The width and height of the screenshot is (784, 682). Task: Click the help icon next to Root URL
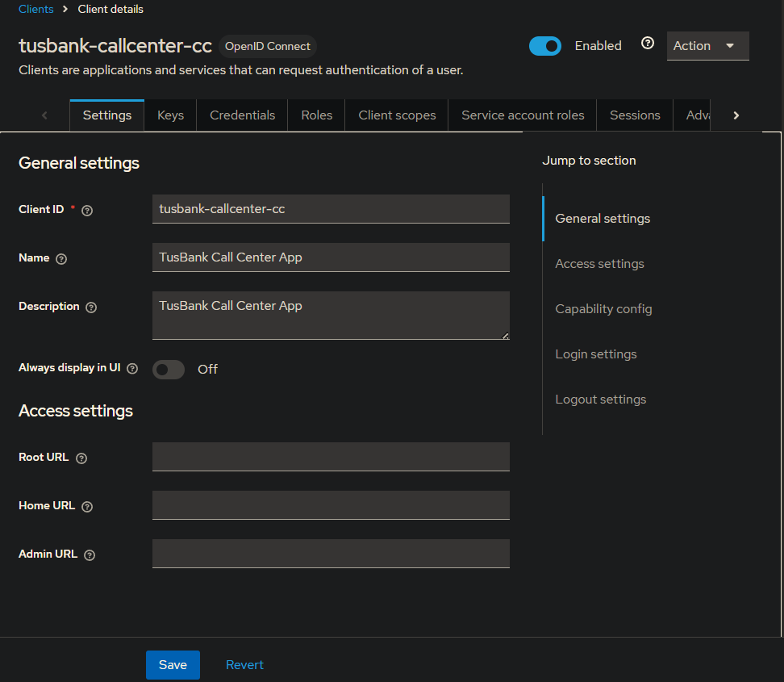(x=81, y=458)
